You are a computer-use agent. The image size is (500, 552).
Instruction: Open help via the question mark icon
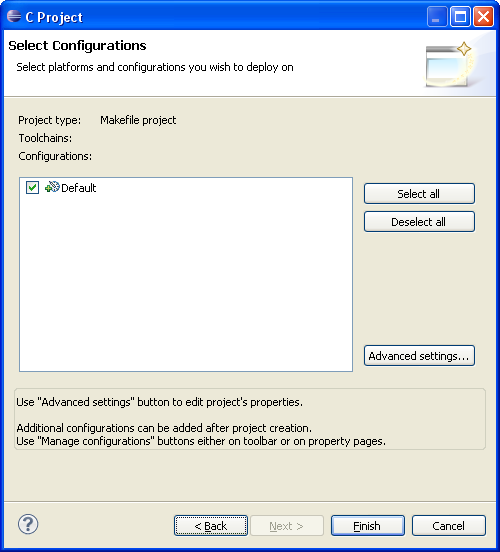pos(28,524)
